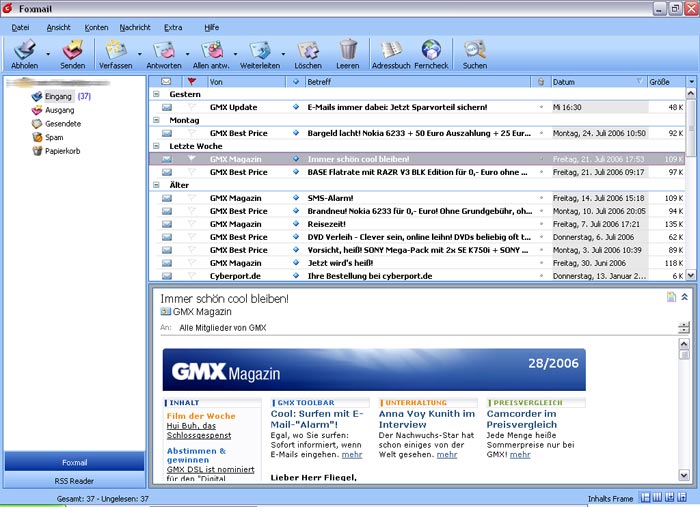This screenshot has width=700, height=507.
Task: Open column options dropdown beside Größe
Action: point(692,82)
